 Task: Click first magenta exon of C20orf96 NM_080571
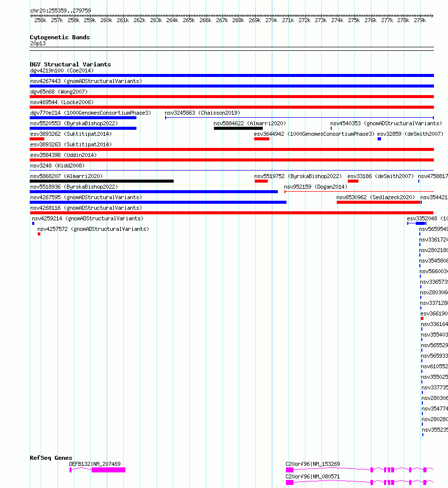(289, 482)
